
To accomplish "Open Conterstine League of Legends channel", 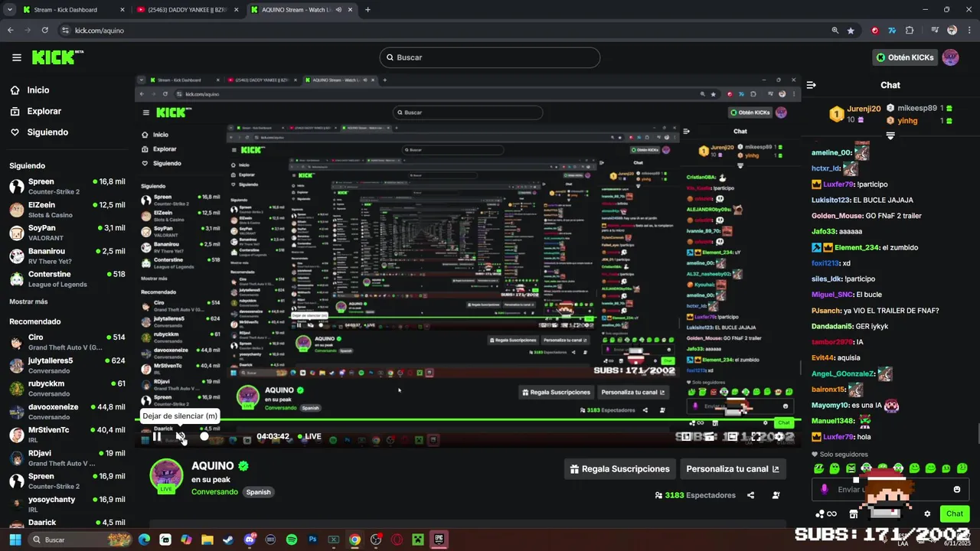I will 67,279.
